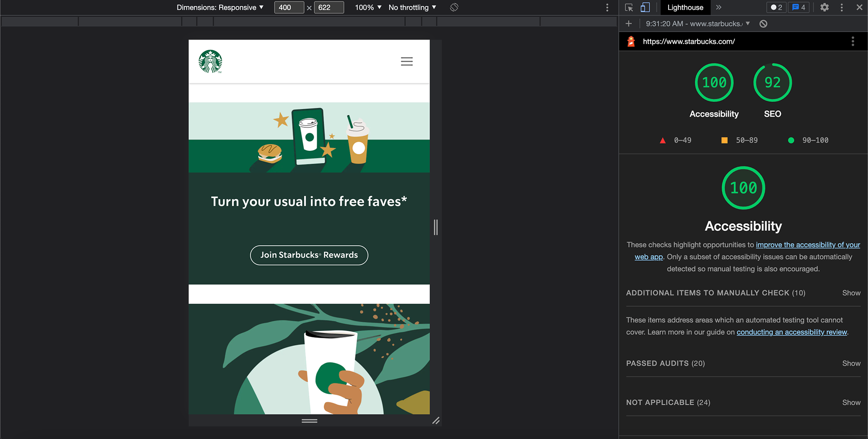Click the https://www.starbucks.com/ report URL
Screen dimensions: 868x439
point(689,42)
